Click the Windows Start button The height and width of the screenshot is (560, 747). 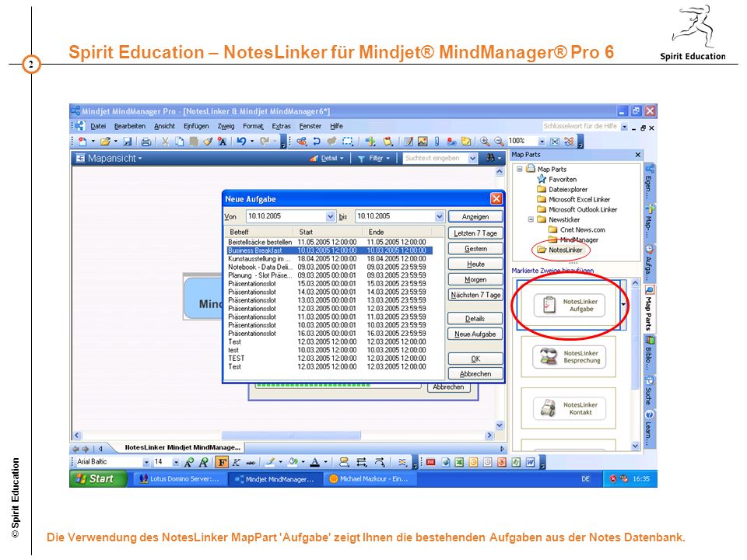99,479
